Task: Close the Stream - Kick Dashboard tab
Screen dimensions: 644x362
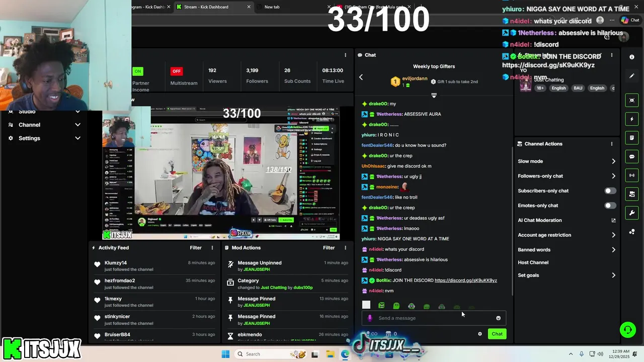Action: click(x=249, y=7)
